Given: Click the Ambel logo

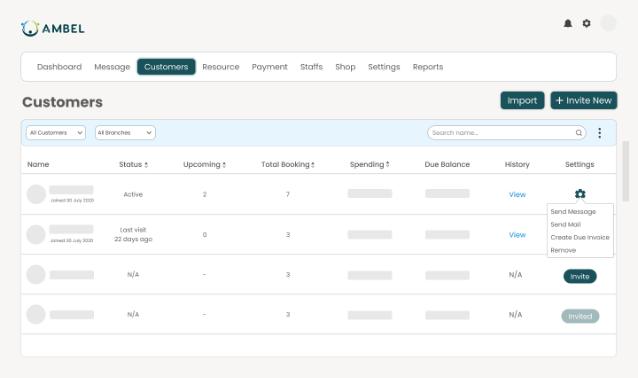Looking at the screenshot, I should click(x=53, y=28).
